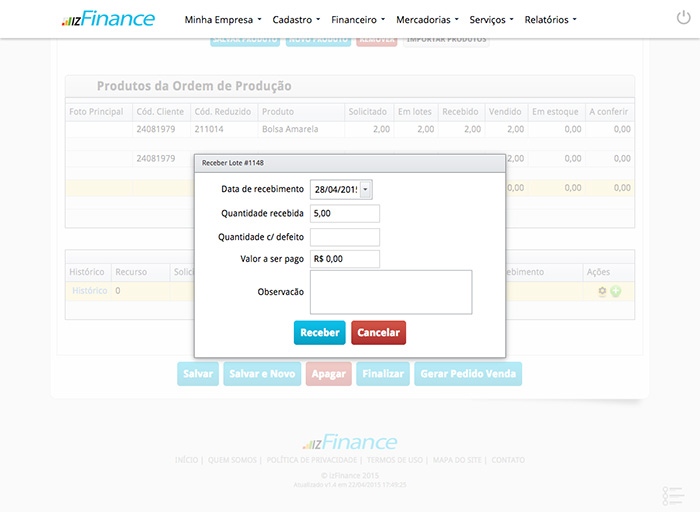Click the izFinance logo in header
700x512 pixels.
point(107,19)
